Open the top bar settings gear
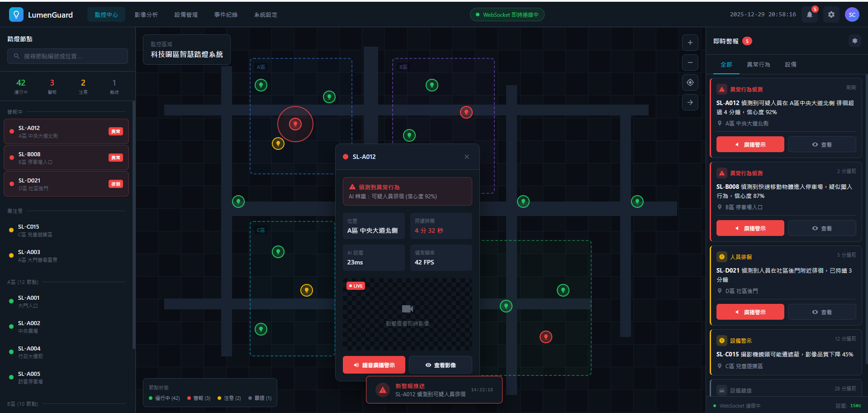 (x=831, y=14)
